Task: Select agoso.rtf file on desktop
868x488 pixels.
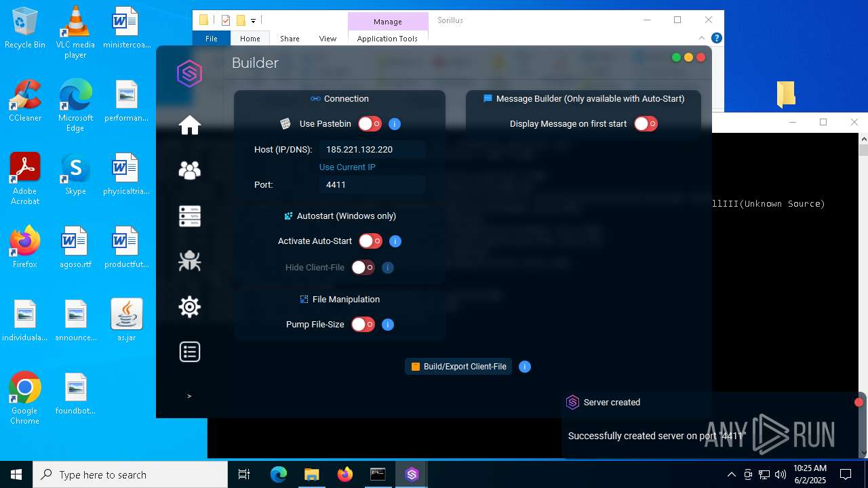Action: pos(75,247)
